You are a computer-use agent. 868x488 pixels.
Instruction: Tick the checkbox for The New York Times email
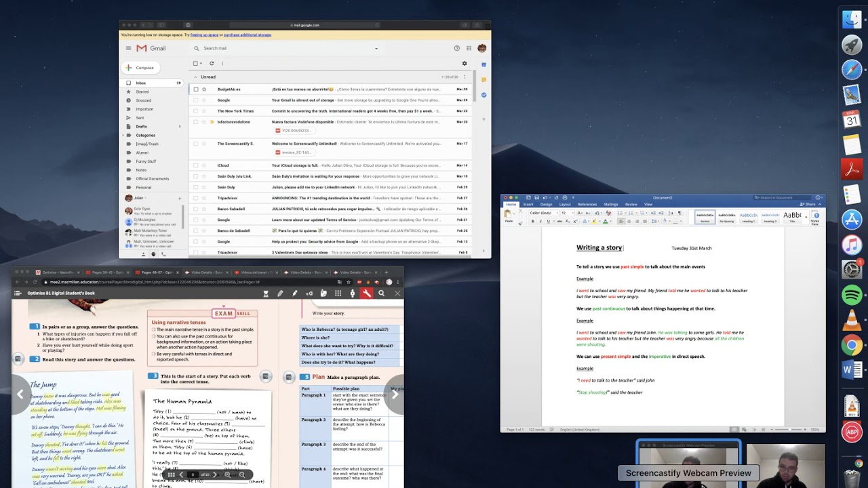pos(196,111)
